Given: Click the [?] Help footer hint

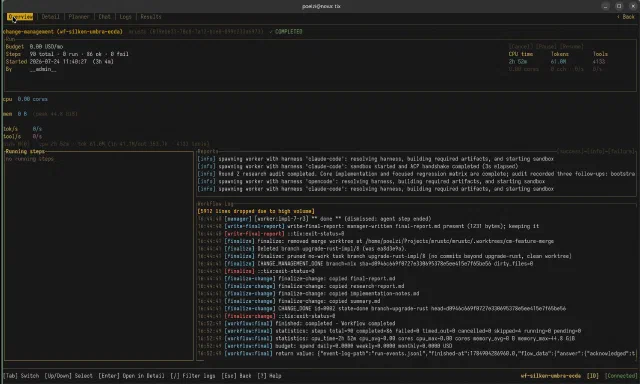Looking at the screenshot, I should 269,376.
